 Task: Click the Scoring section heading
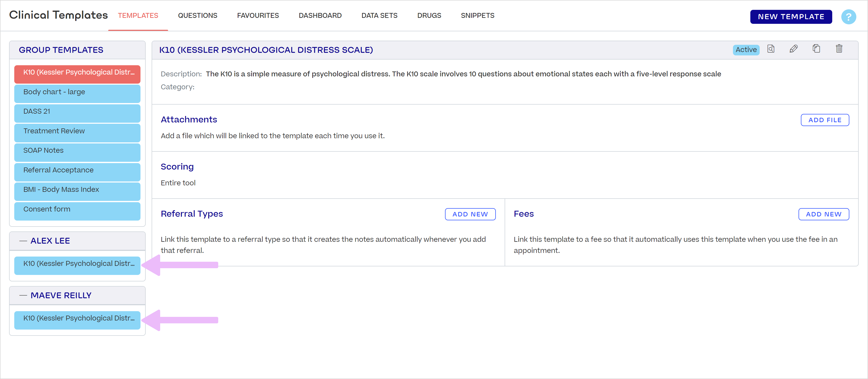coord(177,167)
